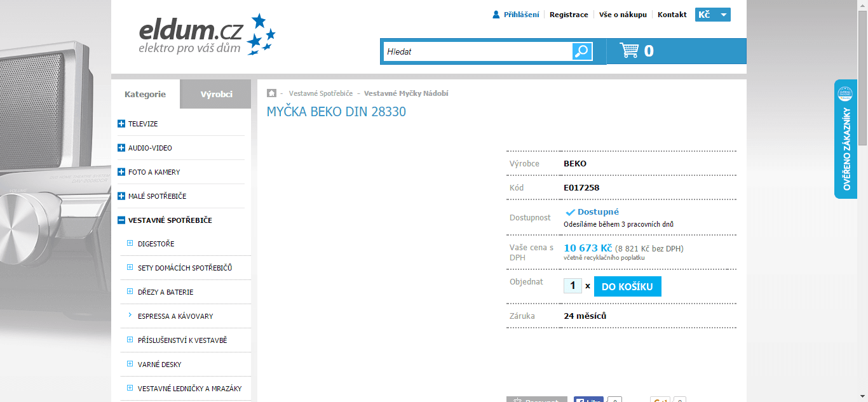
Task: Open the Kontakt link
Action: (672, 15)
